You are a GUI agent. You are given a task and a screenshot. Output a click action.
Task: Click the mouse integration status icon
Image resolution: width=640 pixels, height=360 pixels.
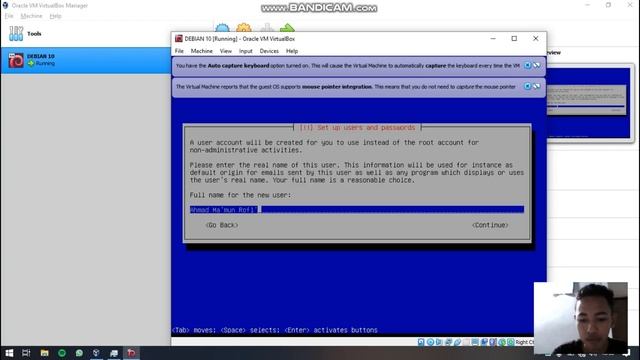pyautogui.click(x=502, y=342)
